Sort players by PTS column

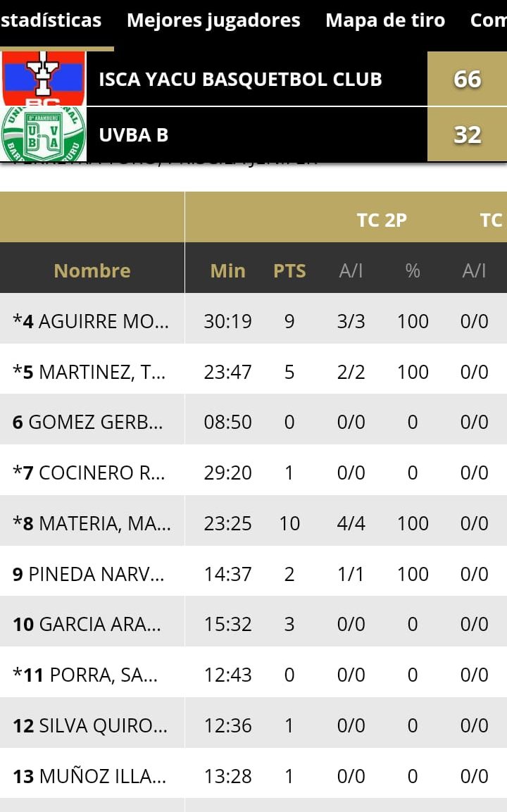pyautogui.click(x=289, y=270)
